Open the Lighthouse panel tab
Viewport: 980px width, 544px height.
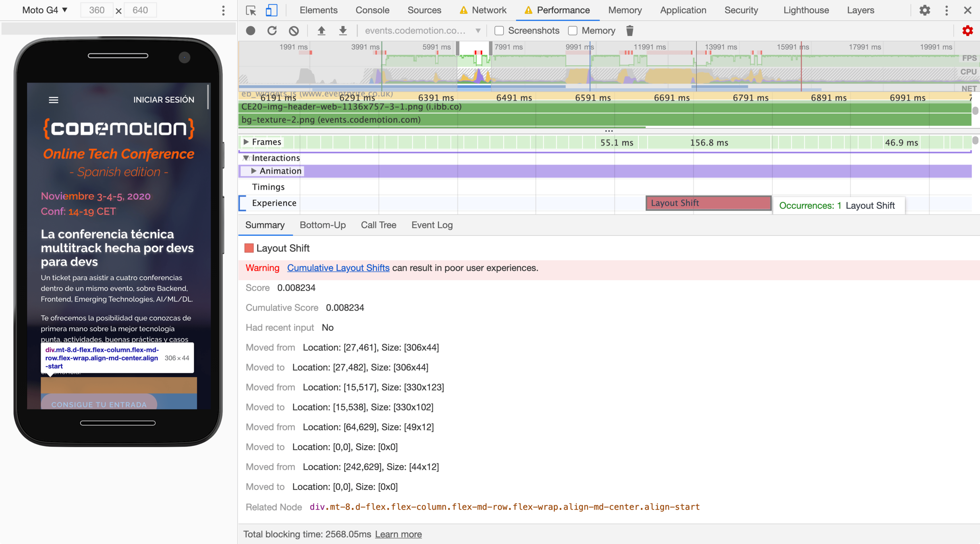pos(806,10)
